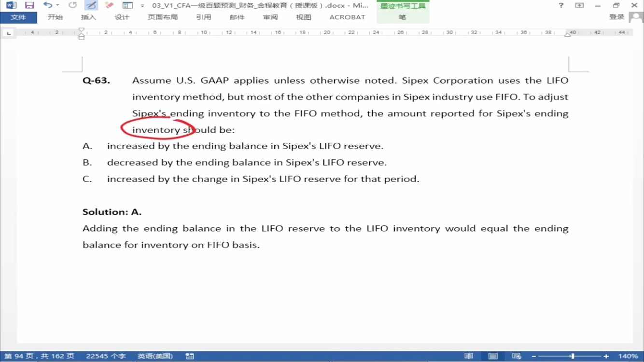Zoom in with the plus button
The width and height of the screenshot is (644, 362).
606,356
